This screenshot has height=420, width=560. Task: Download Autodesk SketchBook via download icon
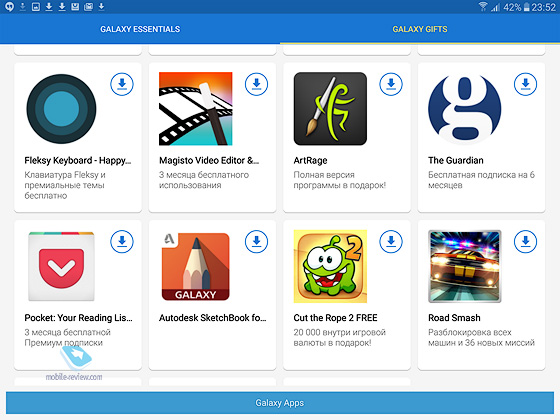click(x=256, y=241)
